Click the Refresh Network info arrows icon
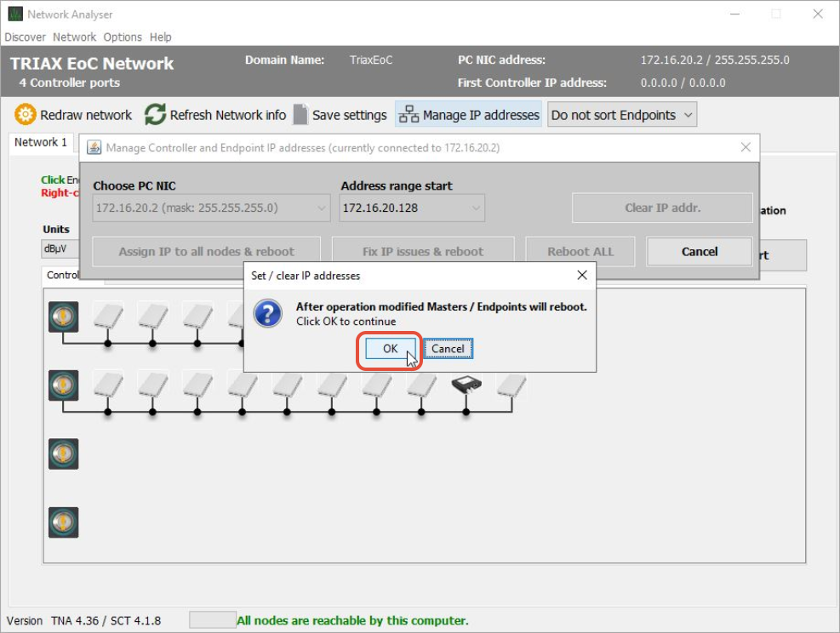 (x=156, y=115)
